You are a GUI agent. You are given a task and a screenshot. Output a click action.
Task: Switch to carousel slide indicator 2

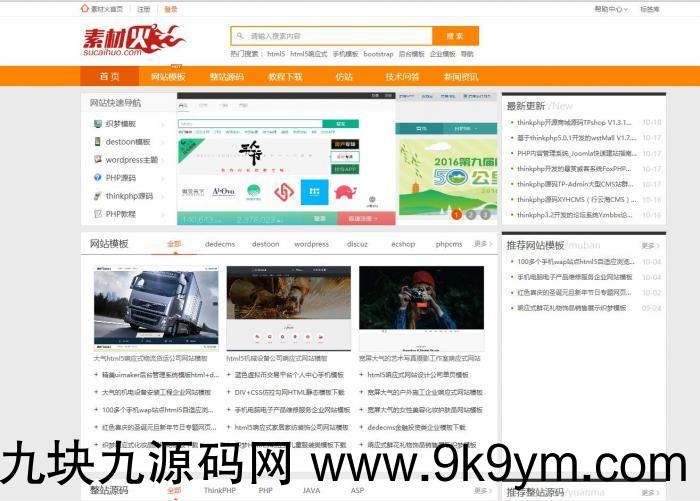click(471, 214)
